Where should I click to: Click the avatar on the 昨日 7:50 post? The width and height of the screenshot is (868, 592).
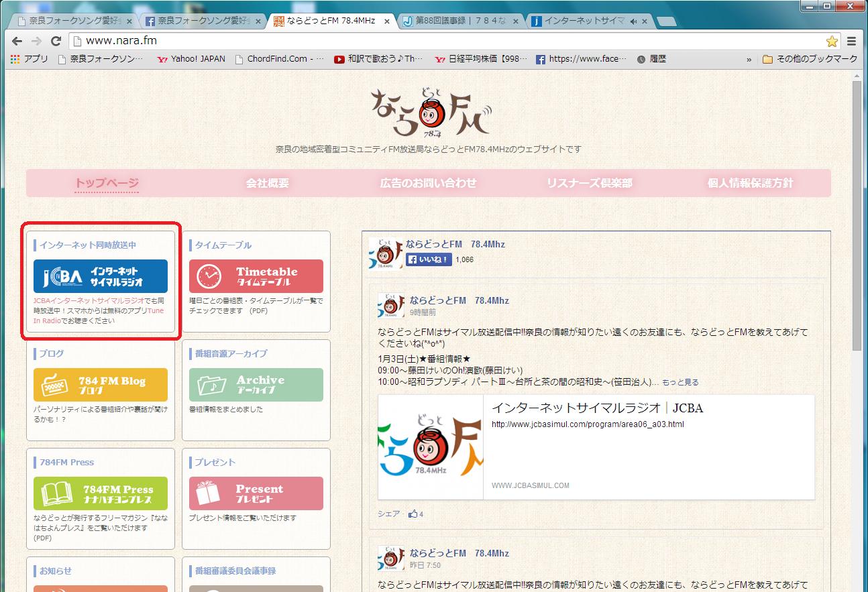pyautogui.click(x=391, y=558)
